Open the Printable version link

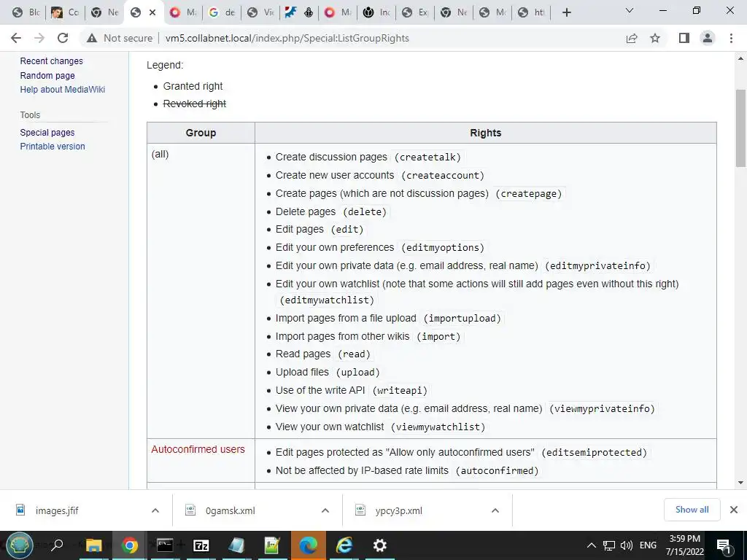coord(53,146)
